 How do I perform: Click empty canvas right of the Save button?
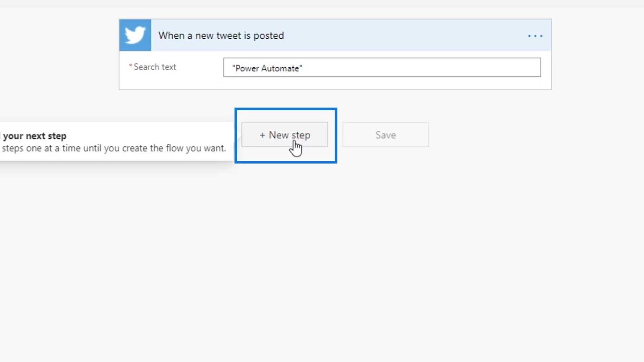point(523,135)
